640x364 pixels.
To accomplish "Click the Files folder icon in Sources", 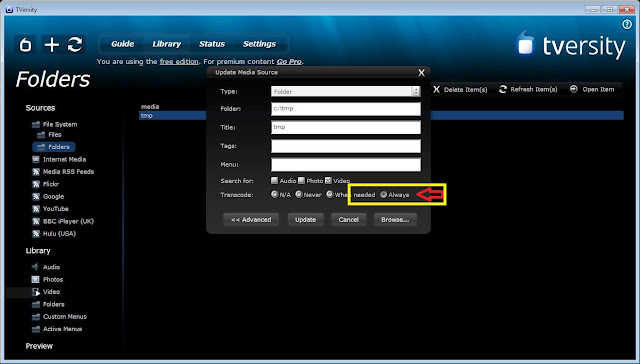I will pyautogui.click(x=41, y=135).
